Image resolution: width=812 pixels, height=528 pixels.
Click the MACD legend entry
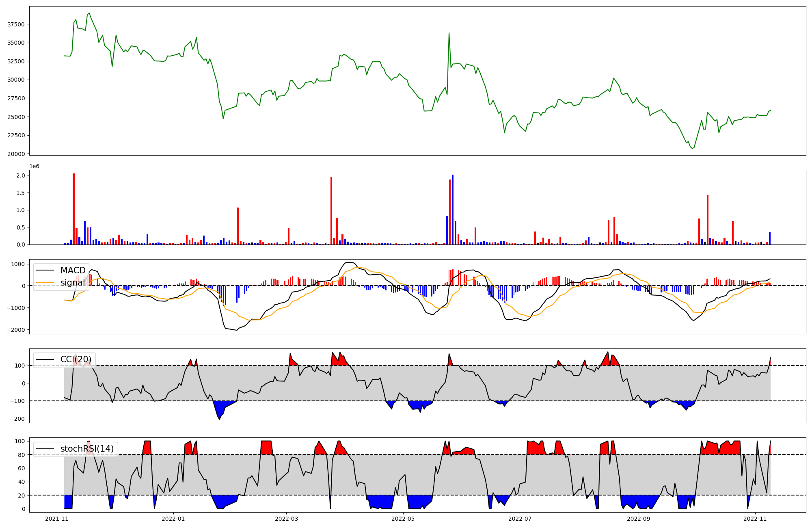pyautogui.click(x=73, y=270)
